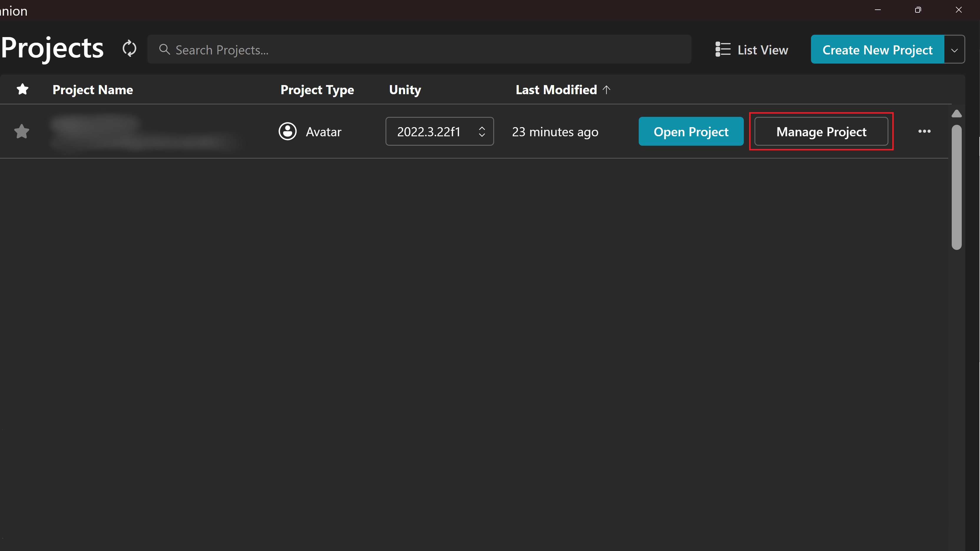
Task: Open Unity version 2022.3.22f1 selector
Action: point(439,132)
